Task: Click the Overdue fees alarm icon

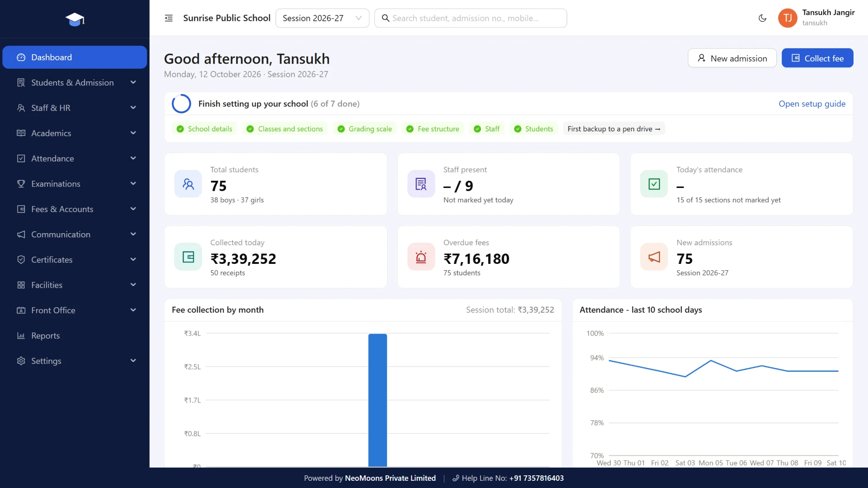Action: click(x=421, y=257)
